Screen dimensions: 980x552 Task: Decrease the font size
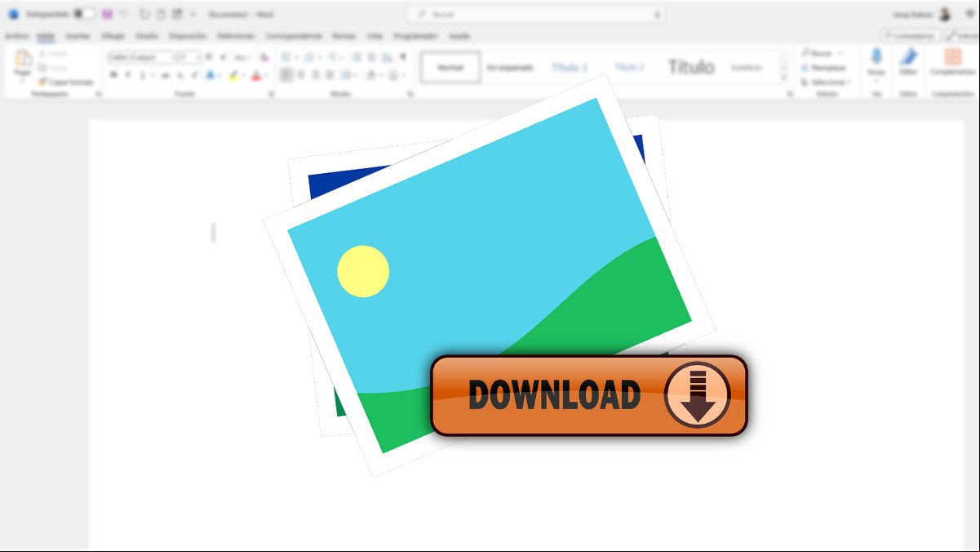pos(223,57)
